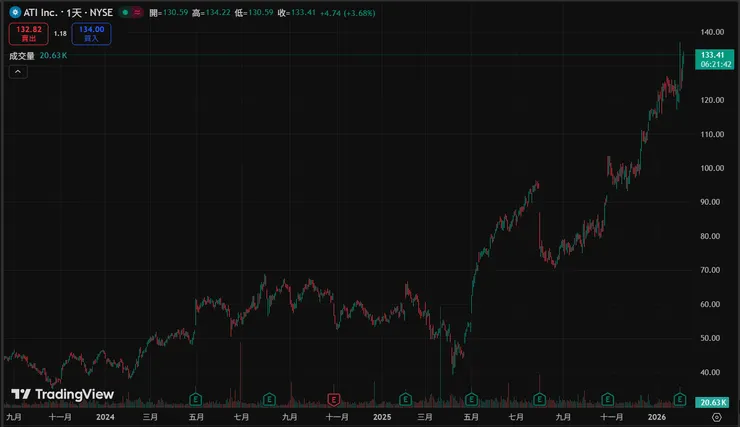Screen dimensions: 740x427
Task: Click the low value 低=130.59
Action: coord(254,13)
